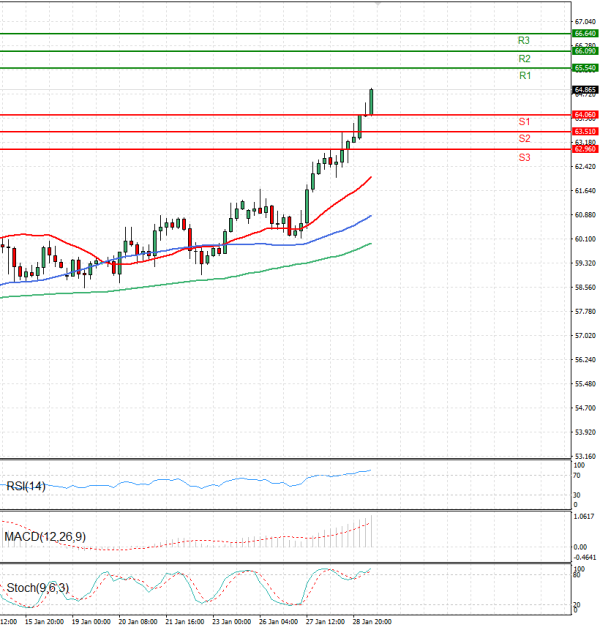This screenshot has height=630, width=600.
Task: Click the RSI(14) indicator label
Action: click(26, 487)
